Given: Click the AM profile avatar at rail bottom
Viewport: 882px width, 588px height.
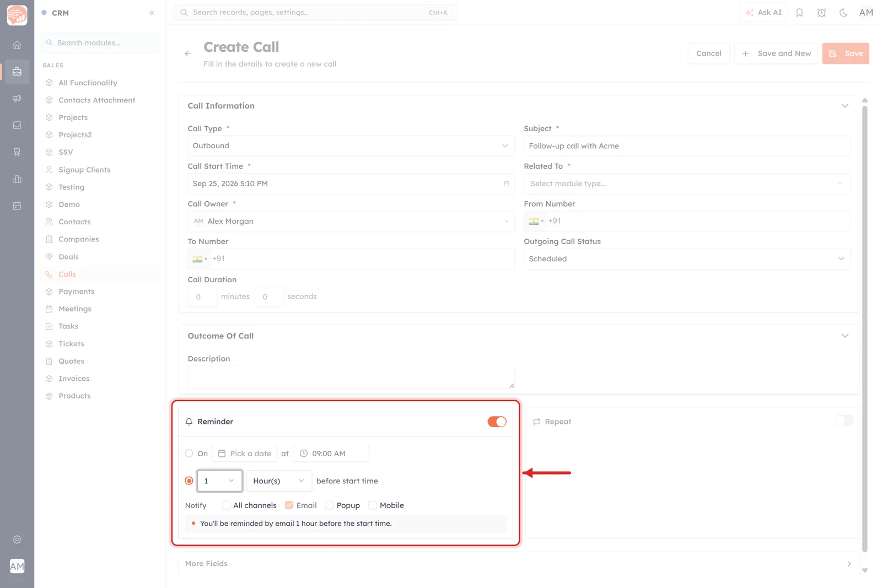Looking at the screenshot, I should pyautogui.click(x=17, y=566).
